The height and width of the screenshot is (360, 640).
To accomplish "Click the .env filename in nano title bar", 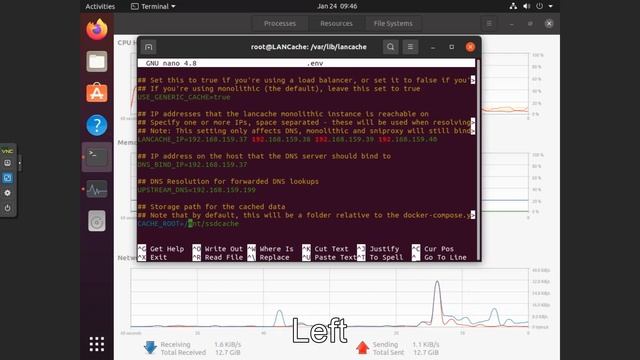I will click(315, 63).
